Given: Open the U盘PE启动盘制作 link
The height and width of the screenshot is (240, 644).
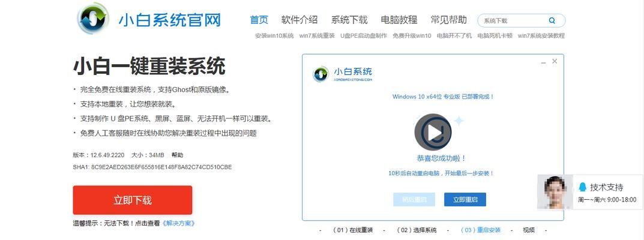Looking at the screenshot, I should tap(364, 35).
